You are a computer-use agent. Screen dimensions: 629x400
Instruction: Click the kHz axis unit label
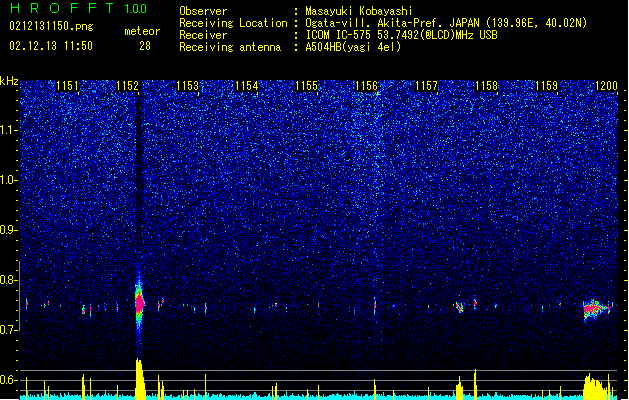click(x=9, y=81)
